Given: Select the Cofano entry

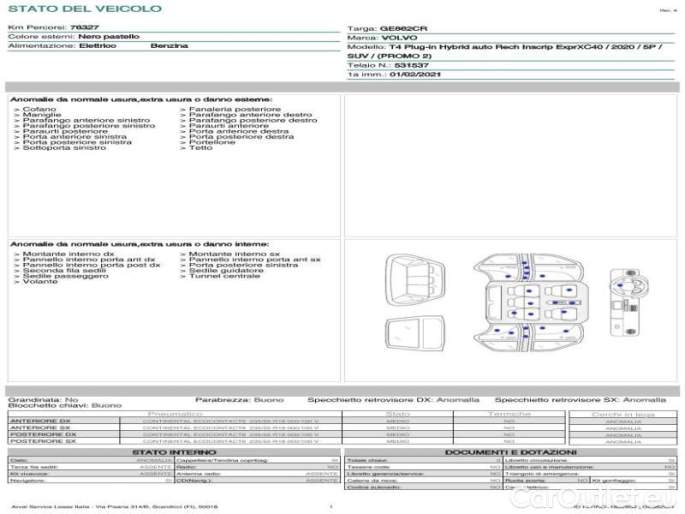Looking at the screenshot, I should click(39, 109).
